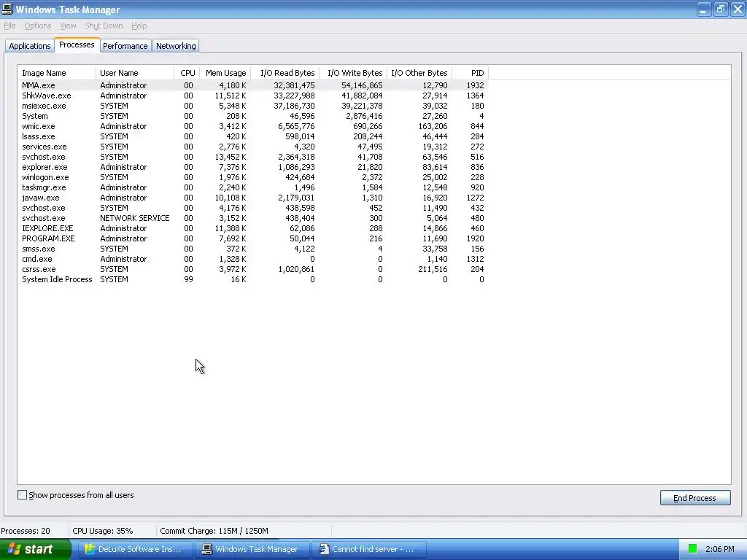The width and height of the screenshot is (747, 560).
Task: Sort by Mem Usage column header
Action: [225, 73]
